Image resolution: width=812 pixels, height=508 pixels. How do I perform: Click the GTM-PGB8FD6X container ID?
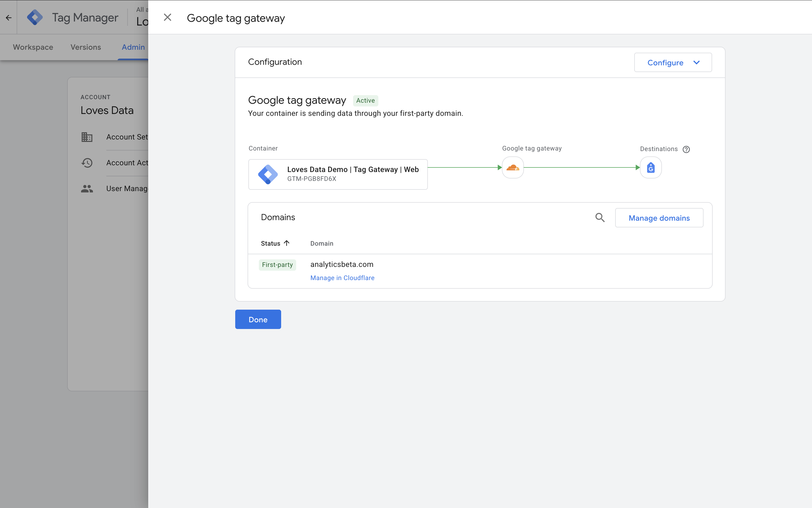tap(311, 179)
